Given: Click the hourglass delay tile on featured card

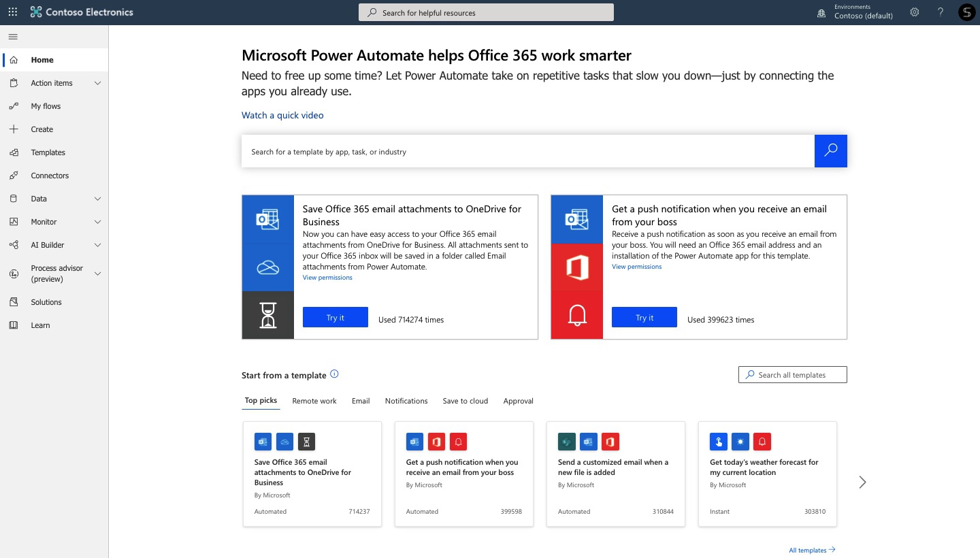Looking at the screenshot, I should pos(268,315).
